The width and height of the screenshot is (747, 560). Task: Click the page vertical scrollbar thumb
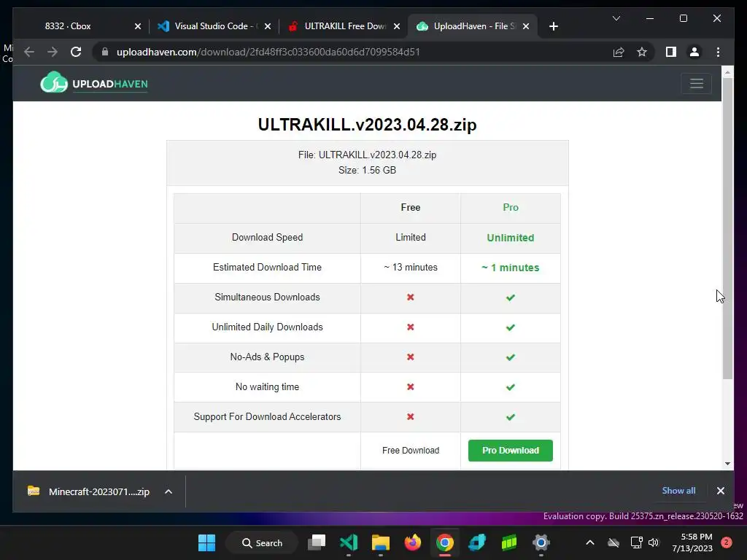[727, 228]
